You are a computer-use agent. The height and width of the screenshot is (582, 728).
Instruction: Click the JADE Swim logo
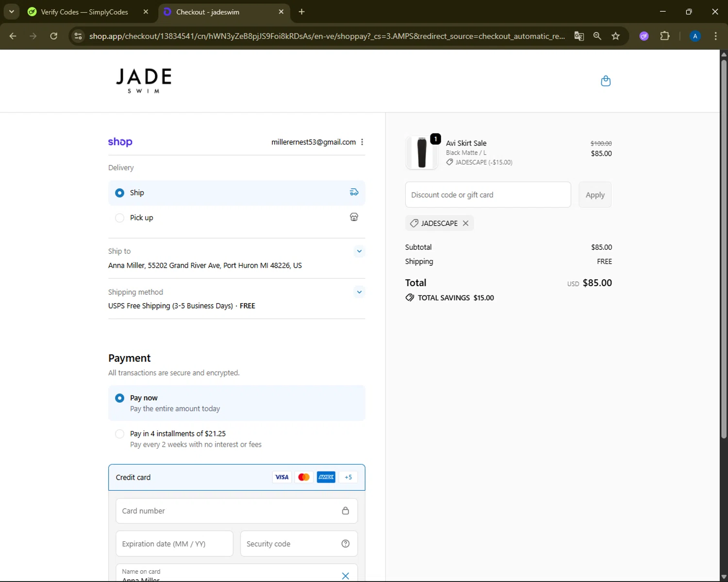tap(144, 81)
